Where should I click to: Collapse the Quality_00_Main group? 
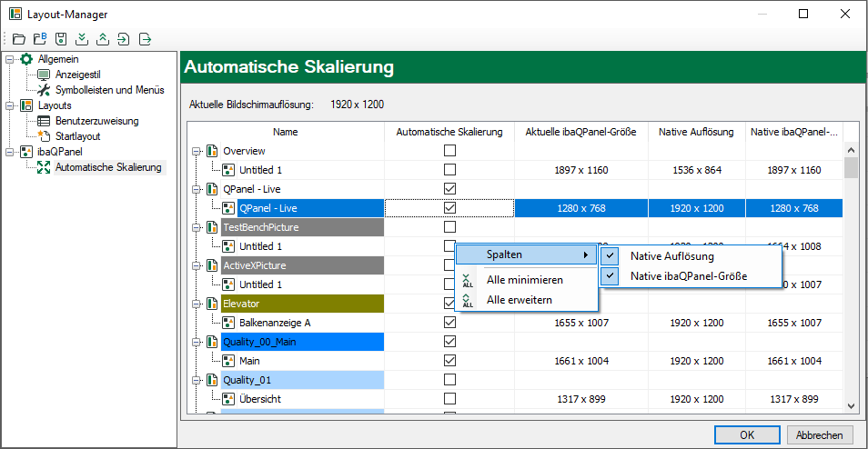coord(196,342)
